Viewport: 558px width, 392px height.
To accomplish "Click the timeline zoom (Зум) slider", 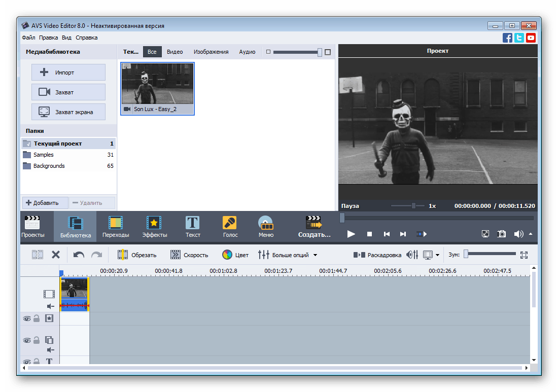I will click(x=490, y=254).
